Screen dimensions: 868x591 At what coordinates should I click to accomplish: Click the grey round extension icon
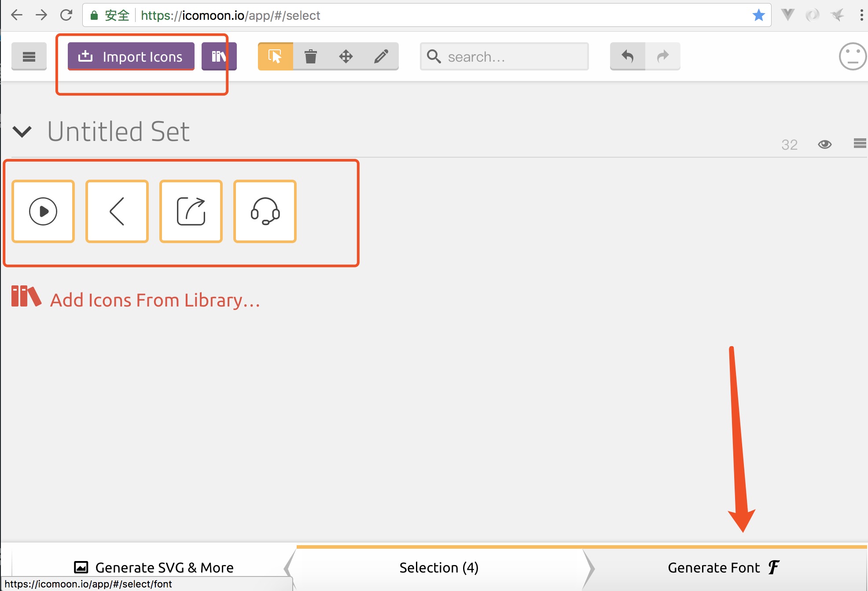pos(812,15)
